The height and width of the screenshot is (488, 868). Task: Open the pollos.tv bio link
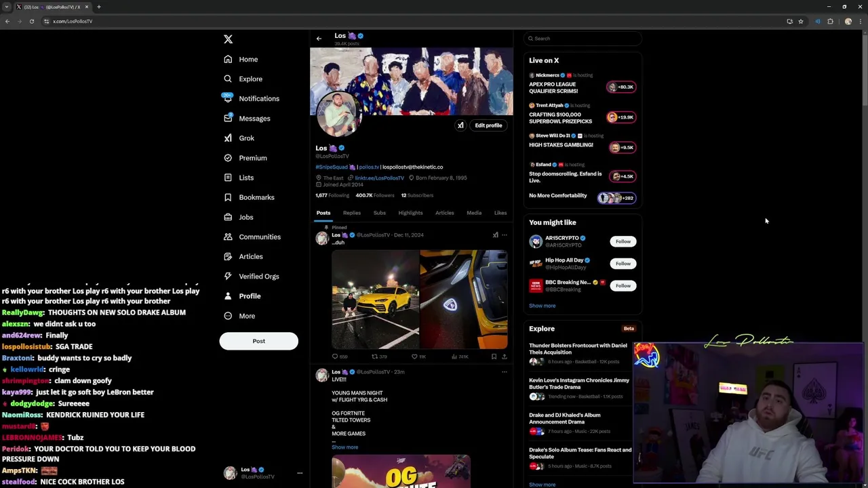coord(369,167)
